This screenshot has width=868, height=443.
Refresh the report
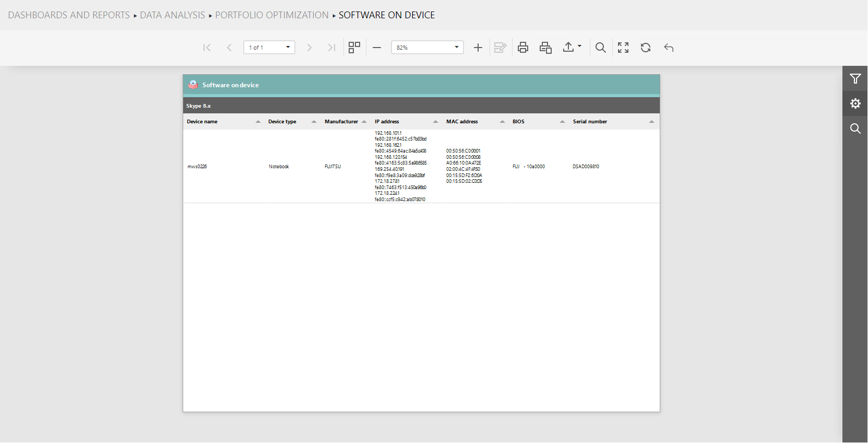point(646,48)
